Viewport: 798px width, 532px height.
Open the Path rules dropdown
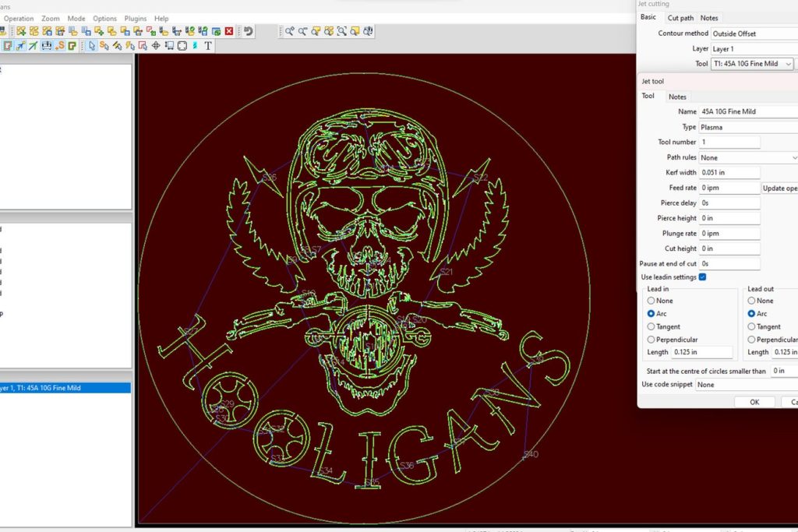pyautogui.click(x=793, y=157)
